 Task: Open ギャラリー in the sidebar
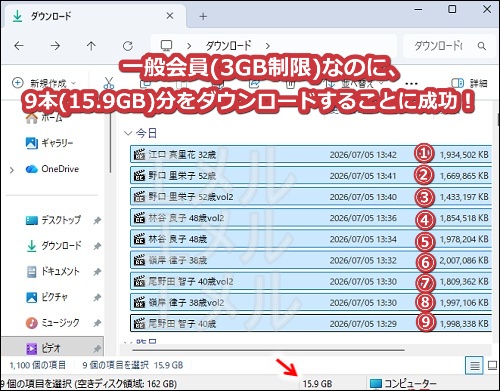pyautogui.click(x=49, y=143)
